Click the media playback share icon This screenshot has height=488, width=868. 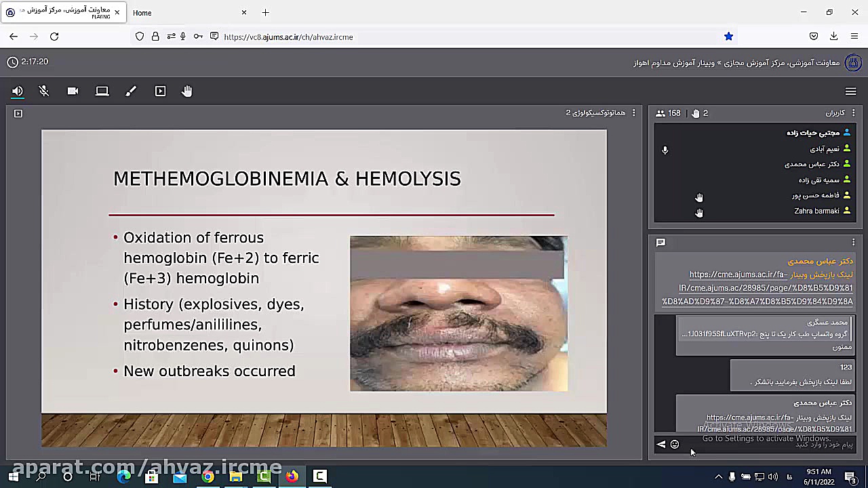coord(160,91)
